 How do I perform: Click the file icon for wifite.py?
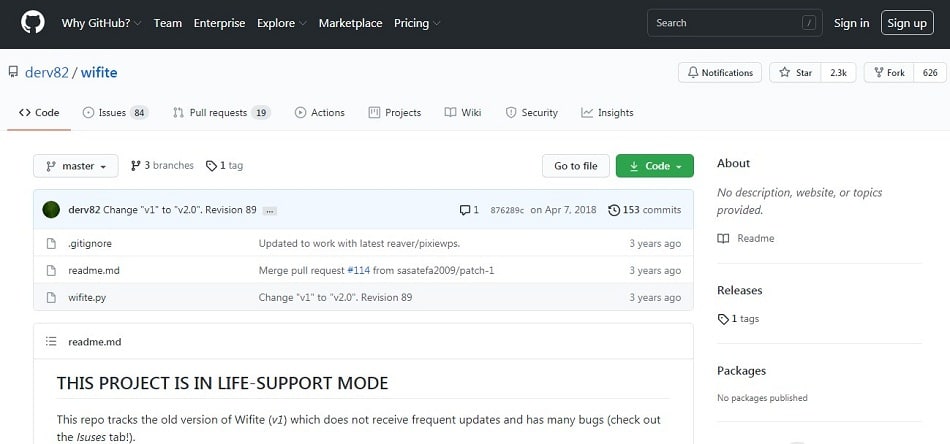coord(51,297)
